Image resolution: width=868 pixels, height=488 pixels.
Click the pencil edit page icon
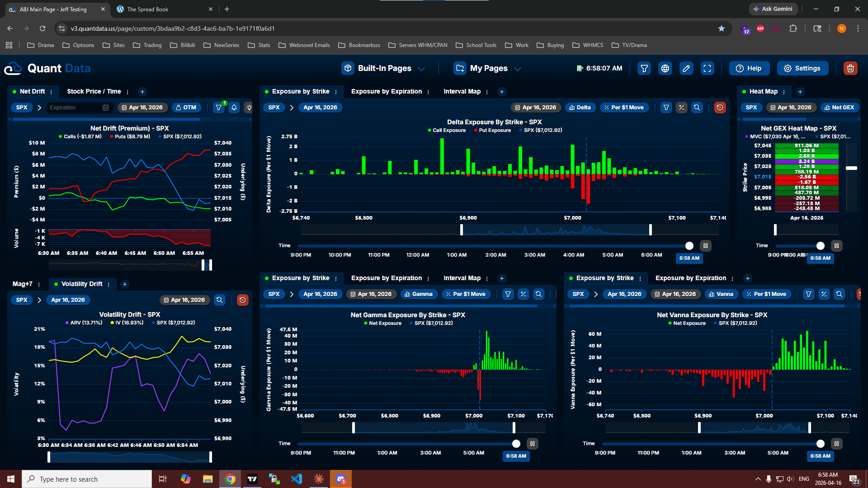tap(686, 68)
